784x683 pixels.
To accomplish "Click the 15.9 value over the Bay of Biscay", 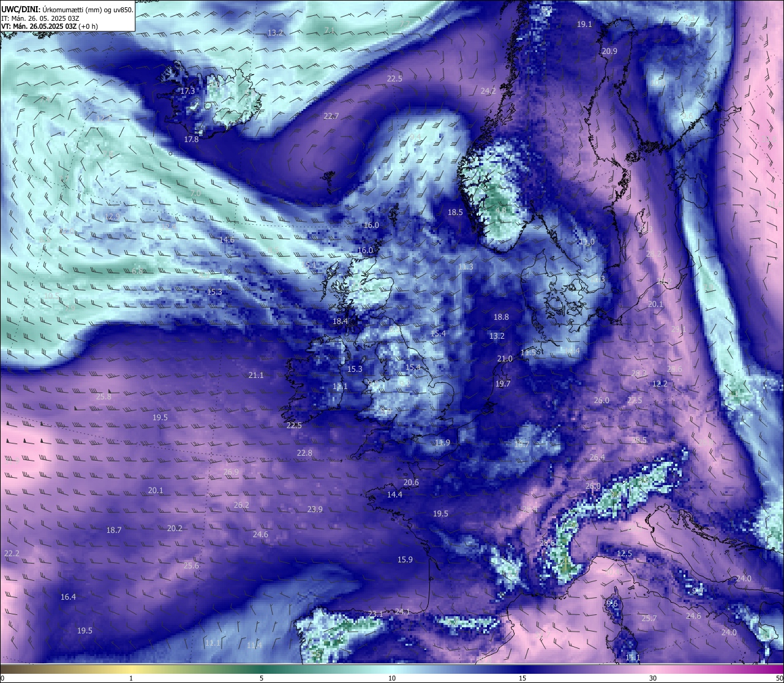I will click(x=405, y=560).
